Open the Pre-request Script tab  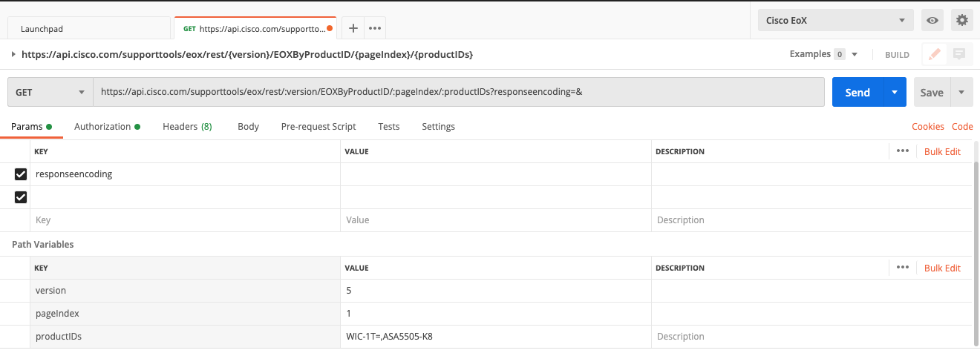click(318, 127)
